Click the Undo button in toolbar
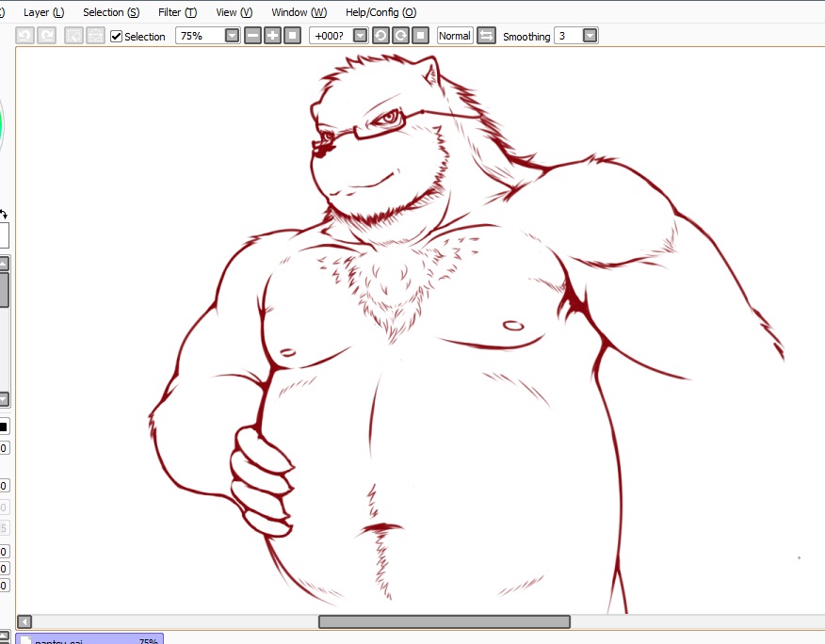Screen dimensions: 825x644 tap(25, 36)
